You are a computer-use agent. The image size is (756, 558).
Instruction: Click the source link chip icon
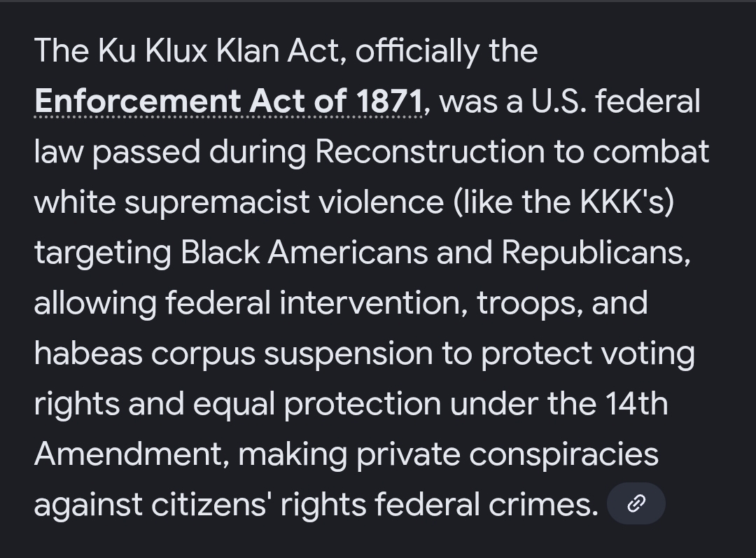coord(636,503)
